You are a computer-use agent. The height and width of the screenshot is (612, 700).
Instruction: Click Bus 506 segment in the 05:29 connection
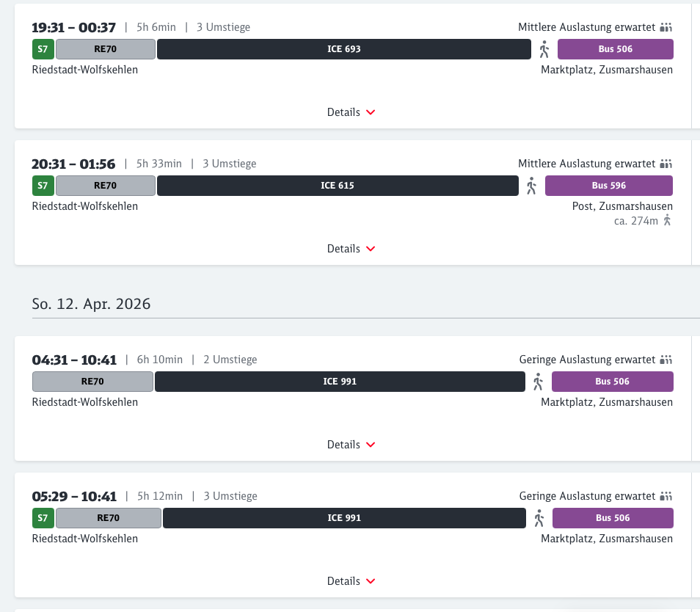[x=612, y=518]
